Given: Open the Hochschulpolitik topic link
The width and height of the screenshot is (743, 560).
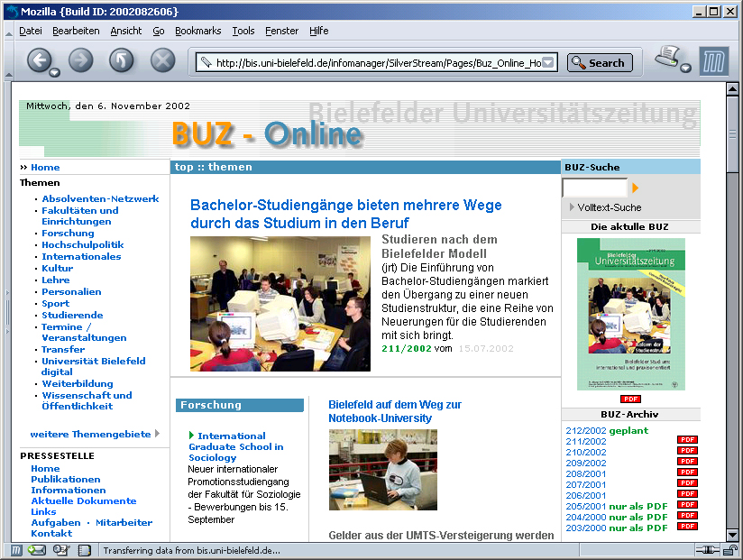Looking at the screenshot, I should (82, 244).
